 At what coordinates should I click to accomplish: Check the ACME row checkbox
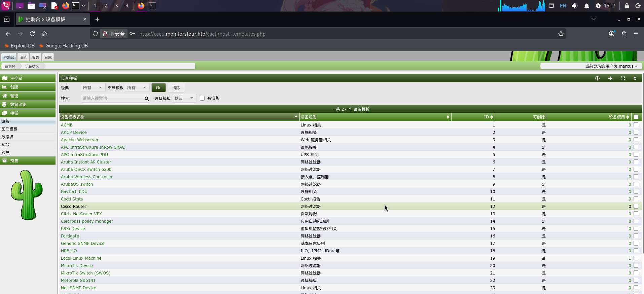point(636,125)
